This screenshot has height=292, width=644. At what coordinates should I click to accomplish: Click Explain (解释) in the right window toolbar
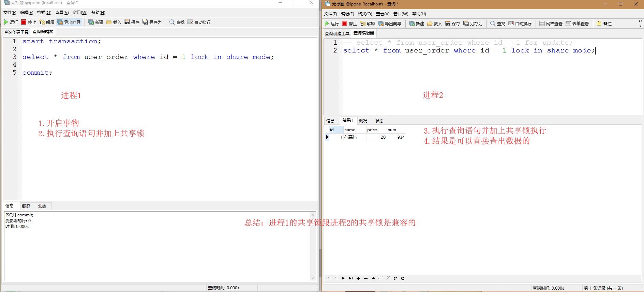pyautogui.click(x=368, y=24)
